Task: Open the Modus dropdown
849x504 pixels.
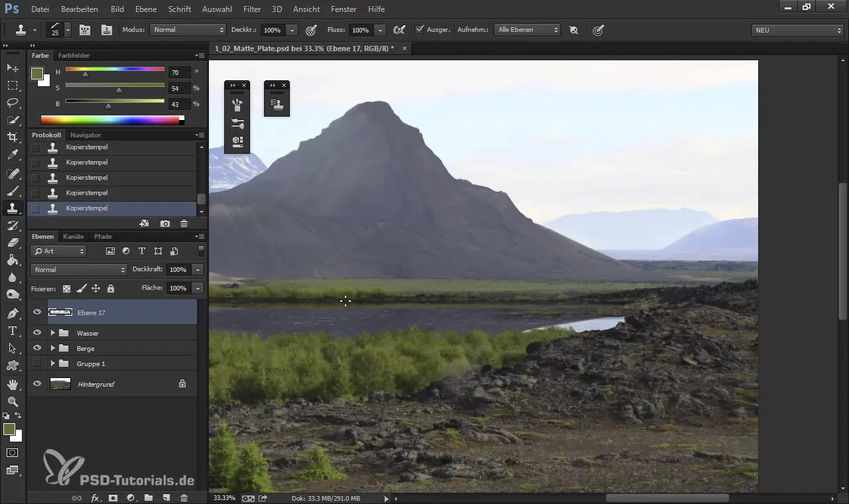Action: click(188, 30)
